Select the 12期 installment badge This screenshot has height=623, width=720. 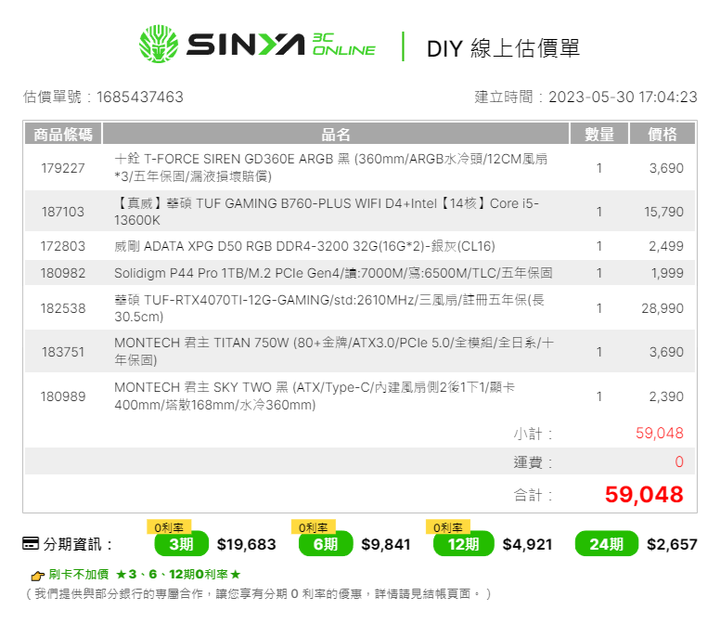(463, 544)
